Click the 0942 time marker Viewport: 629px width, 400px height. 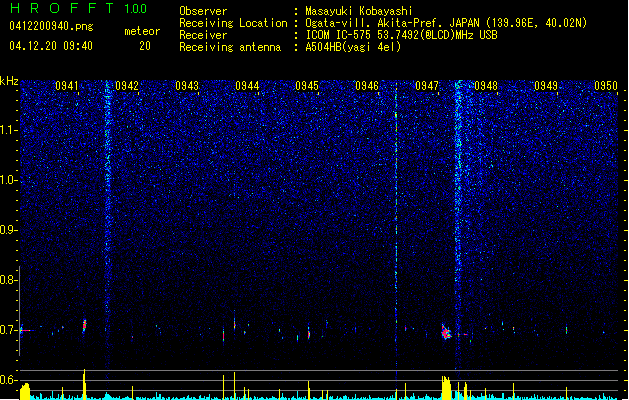127,86
